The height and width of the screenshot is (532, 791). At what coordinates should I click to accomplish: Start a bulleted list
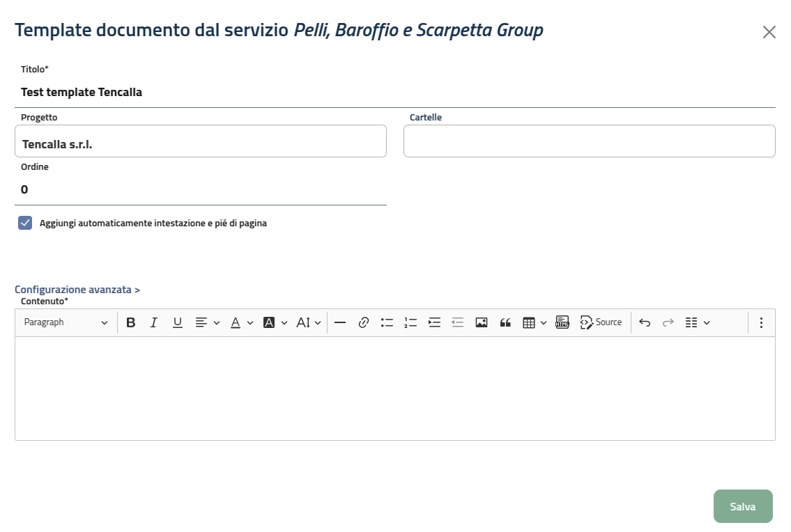click(x=387, y=322)
